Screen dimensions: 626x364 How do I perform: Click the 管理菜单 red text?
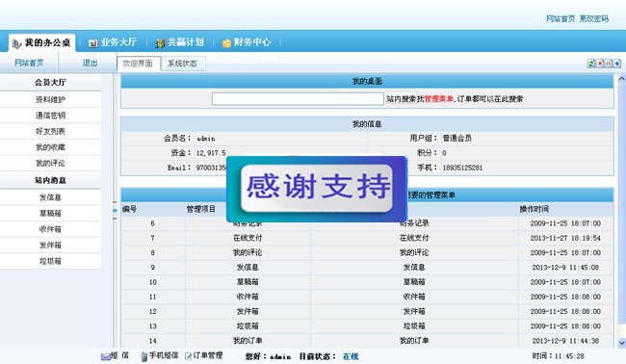pyautogui.click(x=439, y=99)
